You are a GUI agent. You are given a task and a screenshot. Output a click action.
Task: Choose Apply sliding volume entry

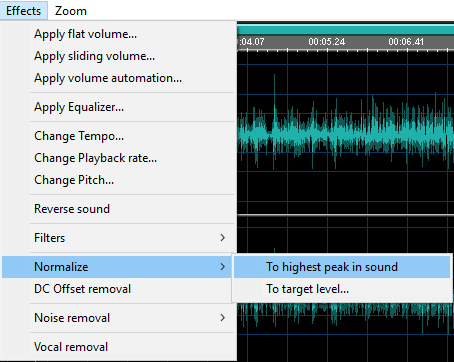click(x=119, y=56)
